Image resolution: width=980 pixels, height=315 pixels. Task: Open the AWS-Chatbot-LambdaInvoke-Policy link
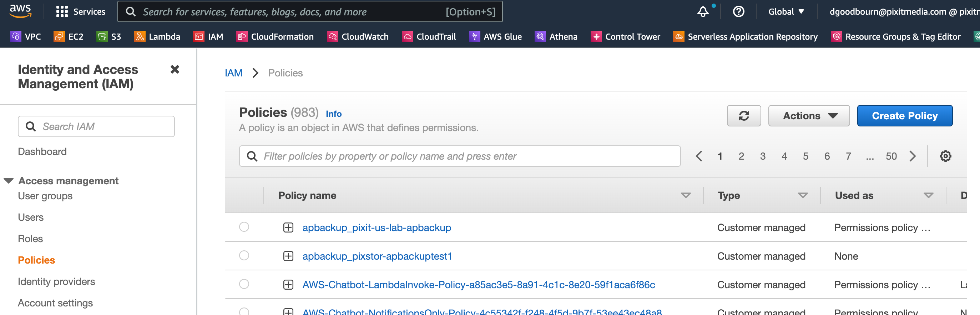click(x=478, y=285)
